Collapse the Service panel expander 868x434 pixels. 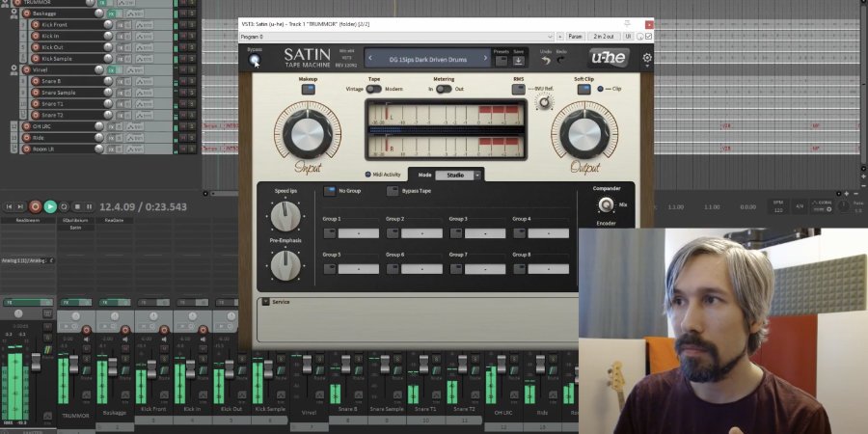click(266, 302)
